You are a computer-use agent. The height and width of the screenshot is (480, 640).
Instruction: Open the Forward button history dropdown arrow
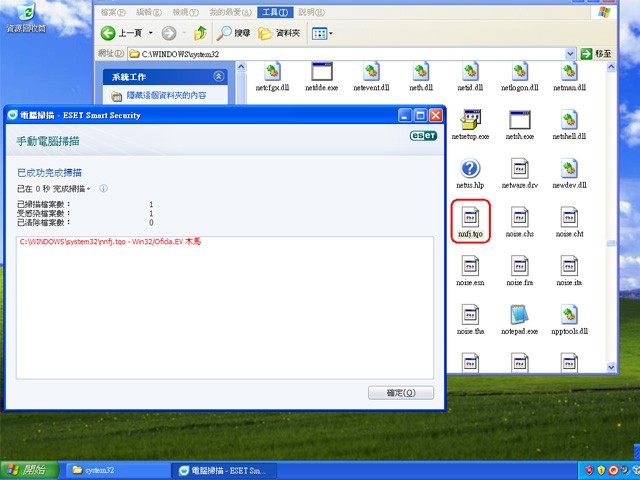pos(184,33)
